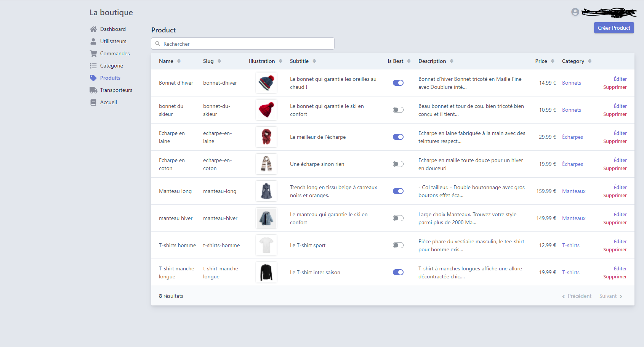This screenshot has width=644, height=347.
Task: Open the Commandes menu item
Action: 115,54
